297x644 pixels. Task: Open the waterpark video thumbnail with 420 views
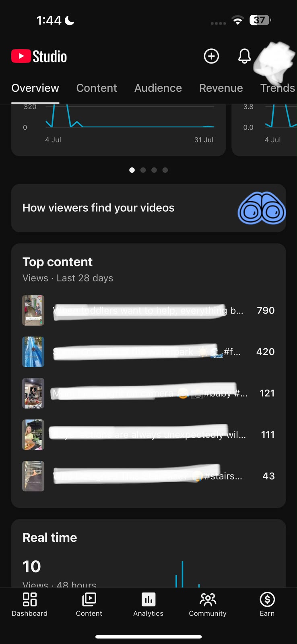(33, 352)
